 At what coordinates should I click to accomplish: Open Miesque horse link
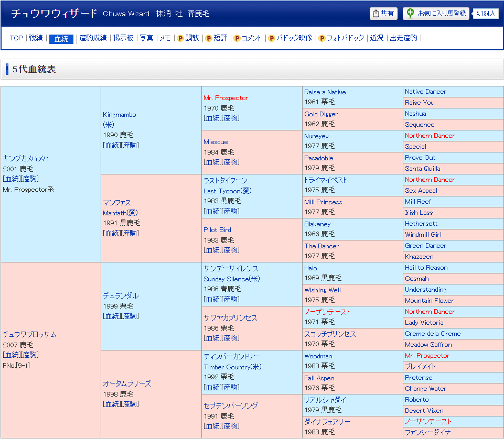pos(216,142)
